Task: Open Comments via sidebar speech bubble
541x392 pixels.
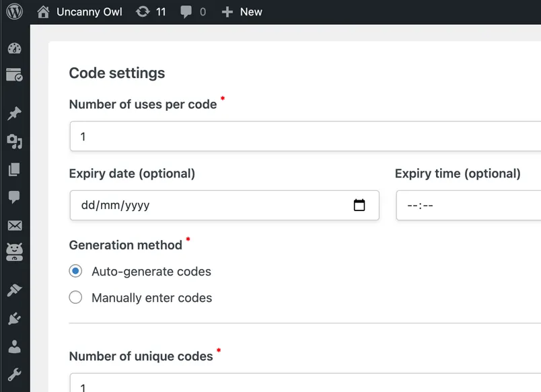Action: tap(14, 197)
